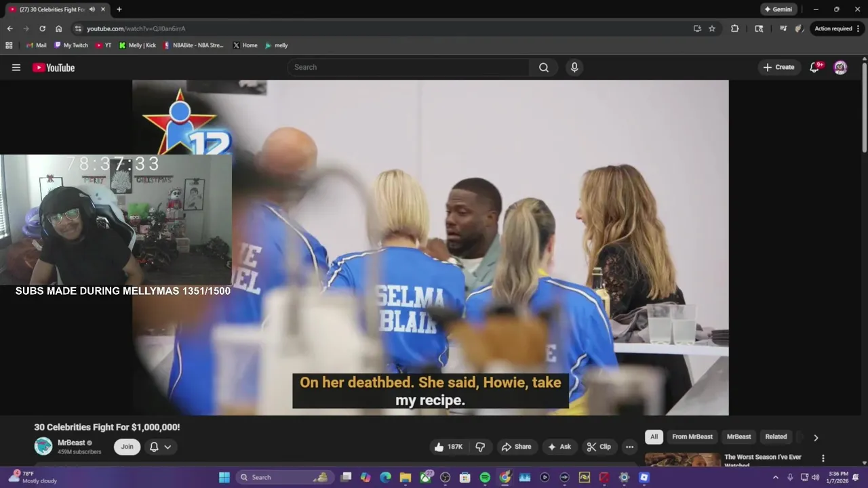View site information icon in address bar
The height and width of the screenshot is (488, 868).
(x=78, y=28)
